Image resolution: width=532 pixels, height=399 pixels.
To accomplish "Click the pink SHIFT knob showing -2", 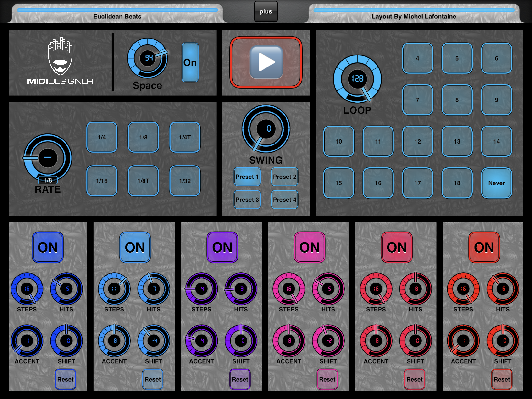I will [x=328, y=341].
